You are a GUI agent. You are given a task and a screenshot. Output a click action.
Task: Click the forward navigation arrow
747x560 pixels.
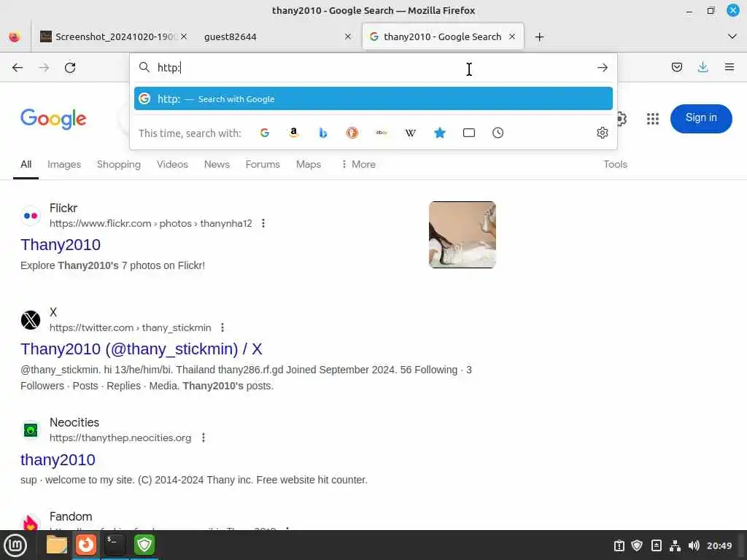(44, 68)
